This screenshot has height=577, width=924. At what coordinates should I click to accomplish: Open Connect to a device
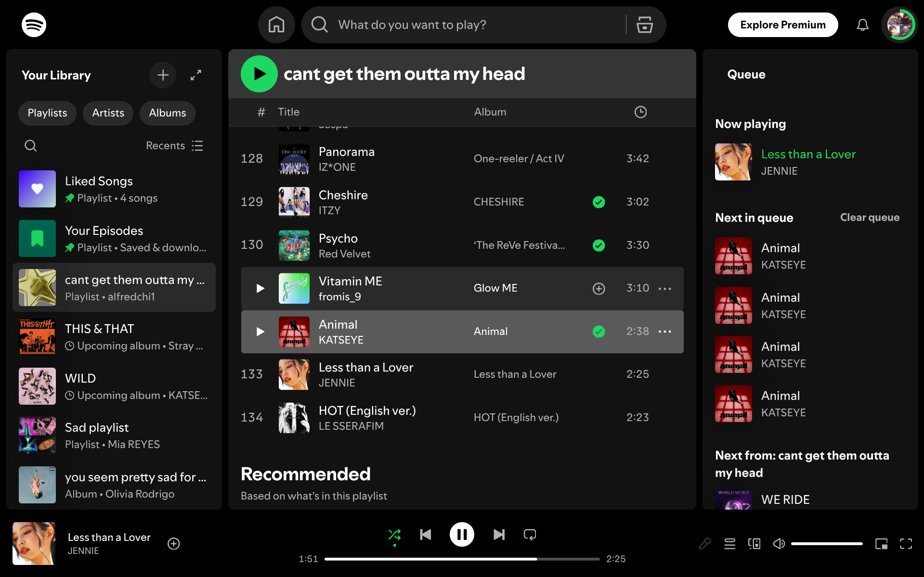click(754, 544)
